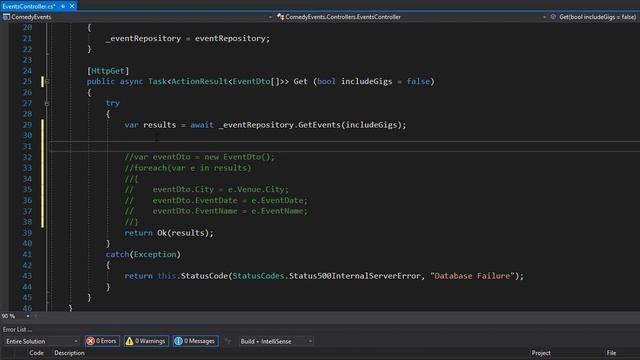Toggle the 0 Messages filter
Image resolution: width=640 pixels, height=360 pixels.
click(195, 341)
